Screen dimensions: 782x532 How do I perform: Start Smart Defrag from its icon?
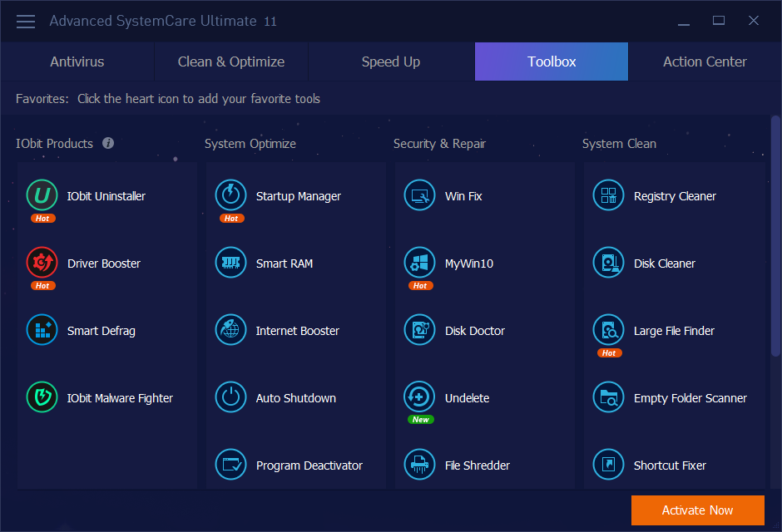pyautogui.click(x=42, y=330)
